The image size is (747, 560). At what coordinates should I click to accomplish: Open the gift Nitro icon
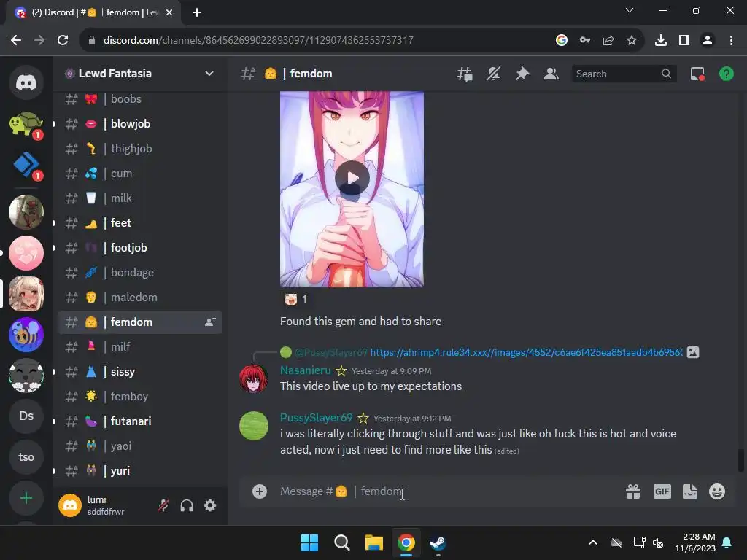click(633, 491)
